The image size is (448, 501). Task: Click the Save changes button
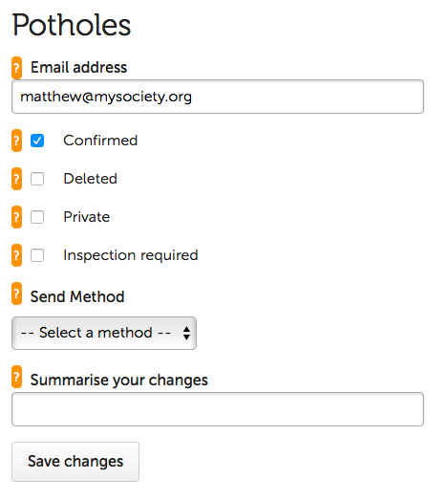(75, 462)
